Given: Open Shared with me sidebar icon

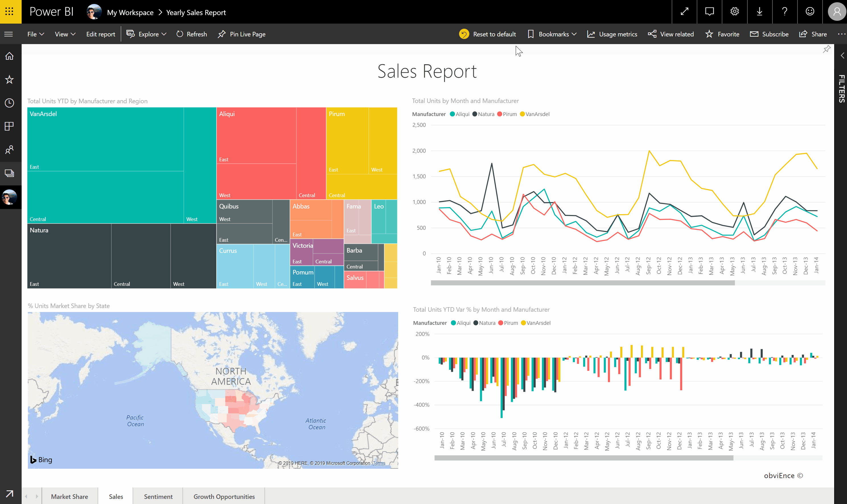Looking at the screenshot, I should click(9, 150).
